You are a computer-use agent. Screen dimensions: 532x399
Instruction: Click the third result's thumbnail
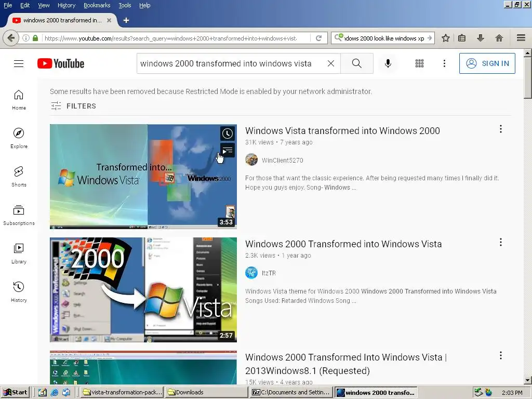point(143,367)
